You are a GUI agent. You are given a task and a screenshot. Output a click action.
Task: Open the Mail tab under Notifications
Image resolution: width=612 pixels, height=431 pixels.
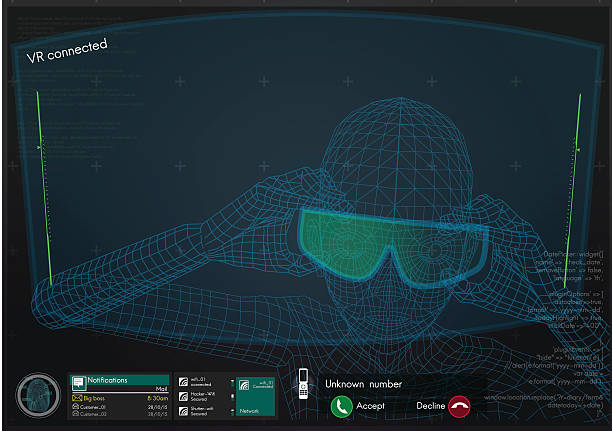(161, 389)
